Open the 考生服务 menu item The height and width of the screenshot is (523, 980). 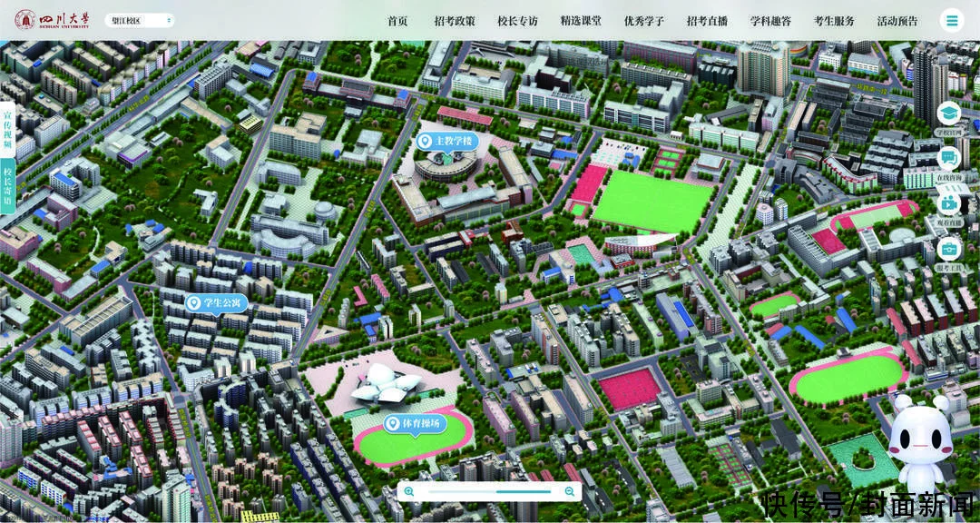[834, 21]
